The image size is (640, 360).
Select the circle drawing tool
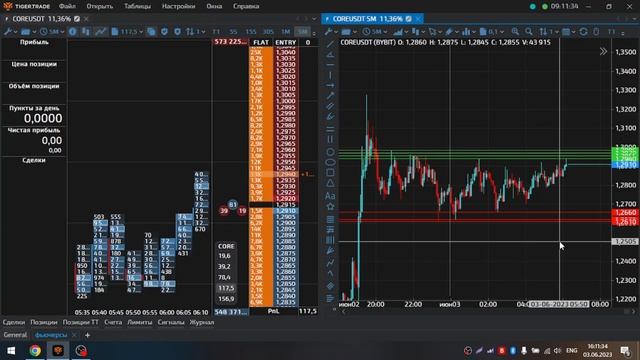point(331,152)
